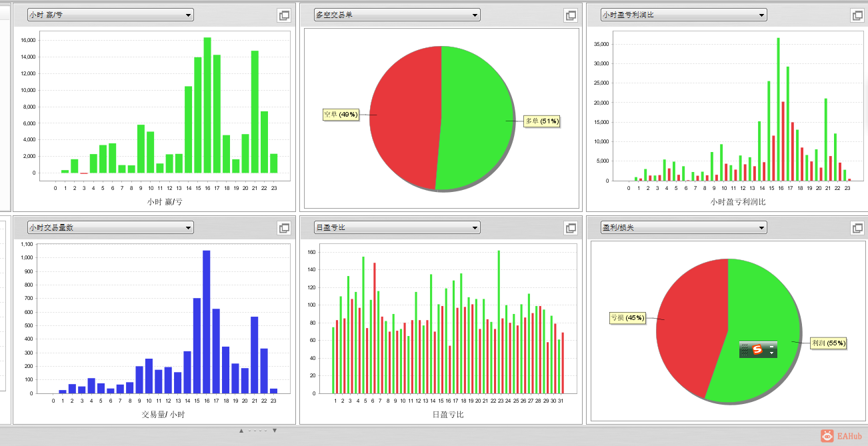Pop out the 小时交易量数 chart panel
Image resolution: width=868 pixels, height=446 pixels.
pyautogui.click(x=284, y=228)
